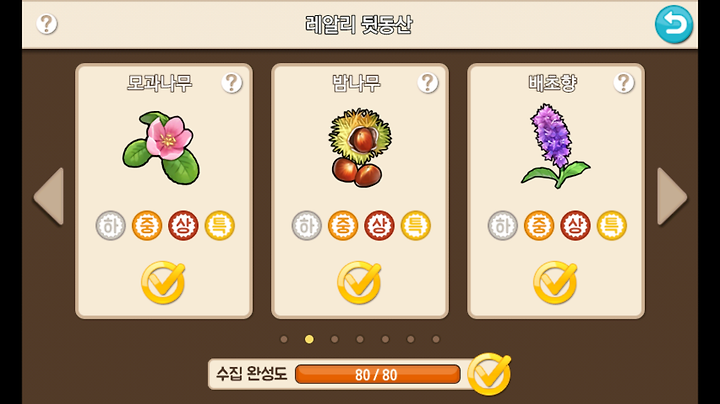Open the help icon beside 레알리 뒷동산 title
Image resolution: width=720 pixels, height=404 pixels.
click(47, 23)
